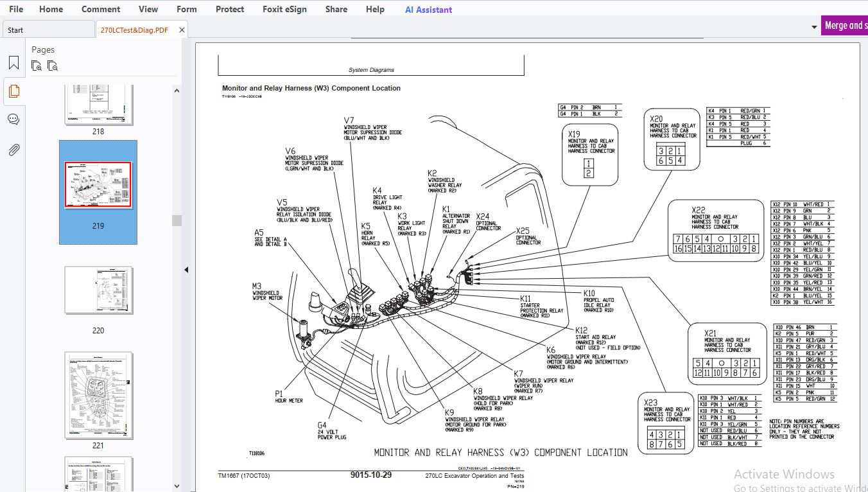Viewport: 868px width, 492px height.
Task: Click the page label '220'
Action: point(98,331)
